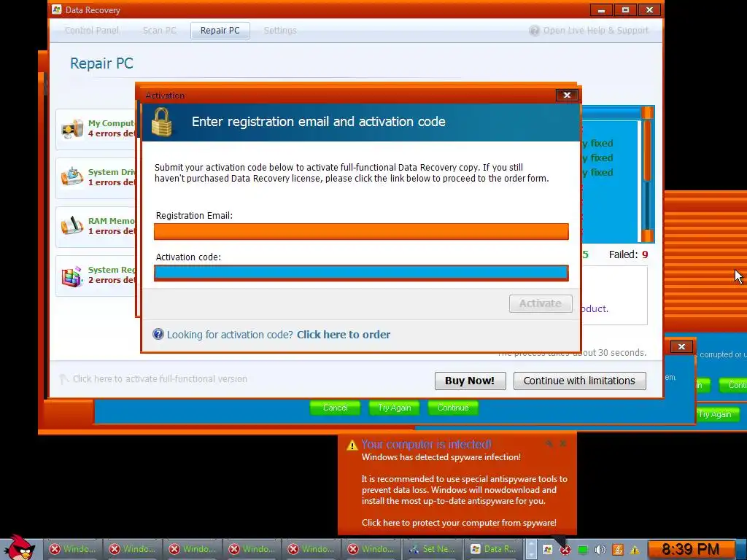Screen dimensions: 747x560
Task: Click the red X shield tray icon
Action: click(565, 550)
